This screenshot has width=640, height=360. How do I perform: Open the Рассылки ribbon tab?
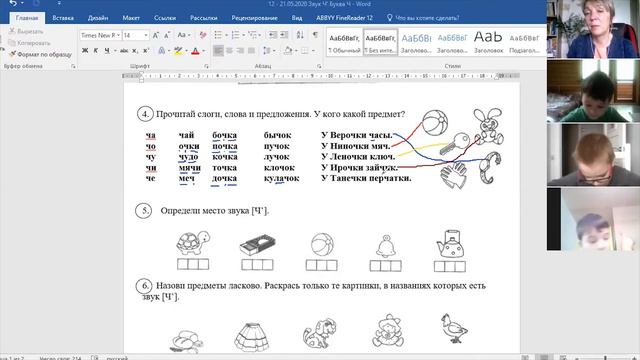click(x=204, y=18)
